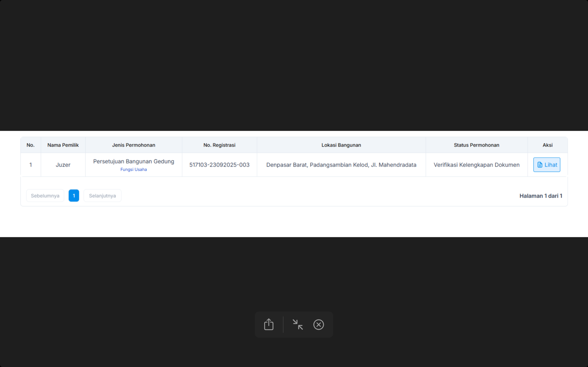Click the exit fullscreen arrows icon
588x367 pixels.
298,325
